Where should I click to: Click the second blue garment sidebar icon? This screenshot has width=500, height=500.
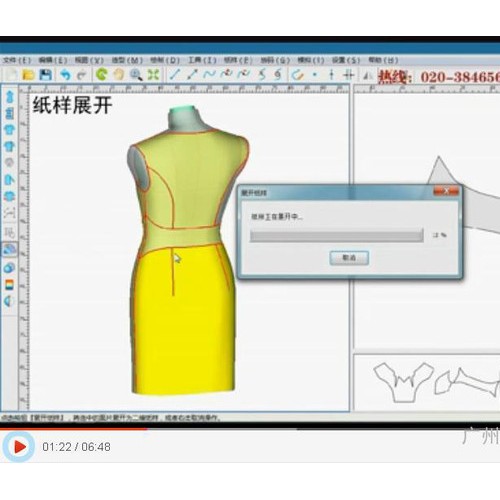[10, 113]
